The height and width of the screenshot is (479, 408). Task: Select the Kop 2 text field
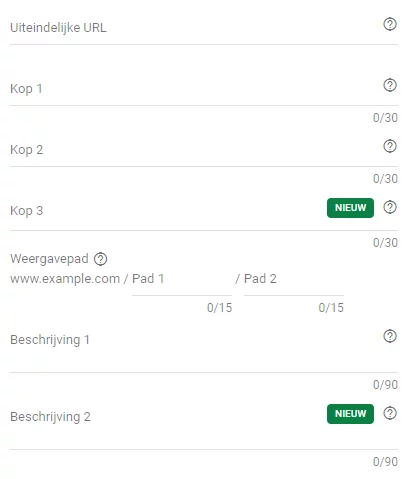coord(195,150)
